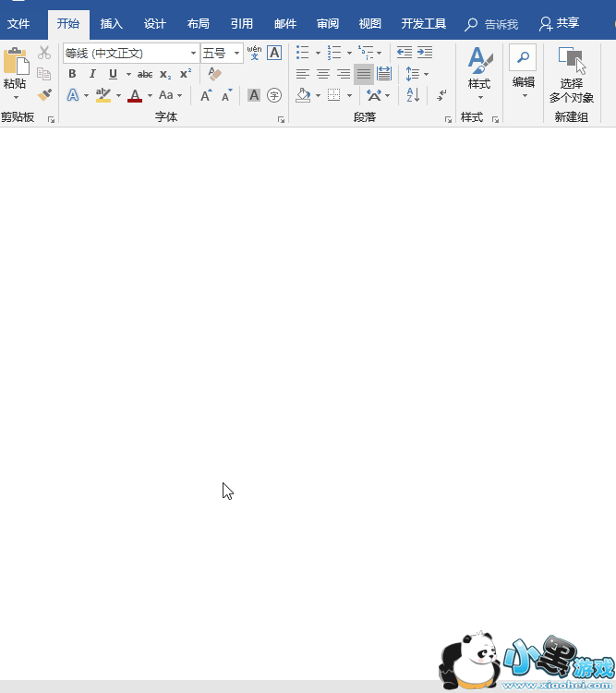
Task: Click the Tell Me search box
Action: (491, 24)
